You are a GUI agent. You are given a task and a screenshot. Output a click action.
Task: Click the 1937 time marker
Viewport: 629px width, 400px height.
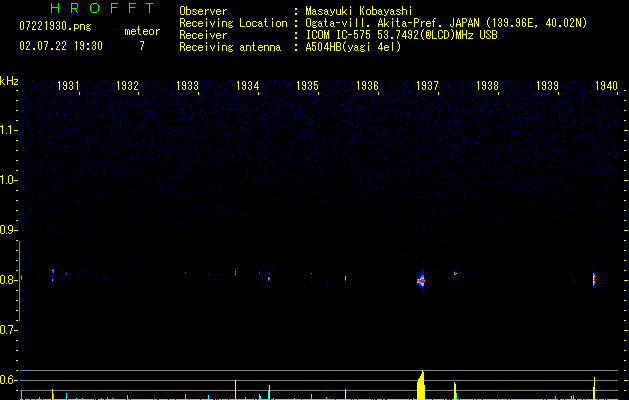(x=427, y=86)
